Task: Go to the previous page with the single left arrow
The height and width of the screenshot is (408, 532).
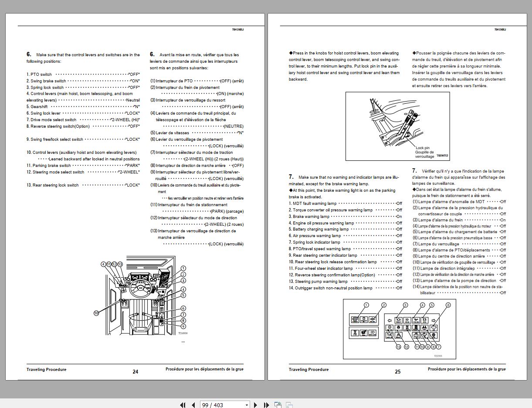Action: click(x=193, y=405)
